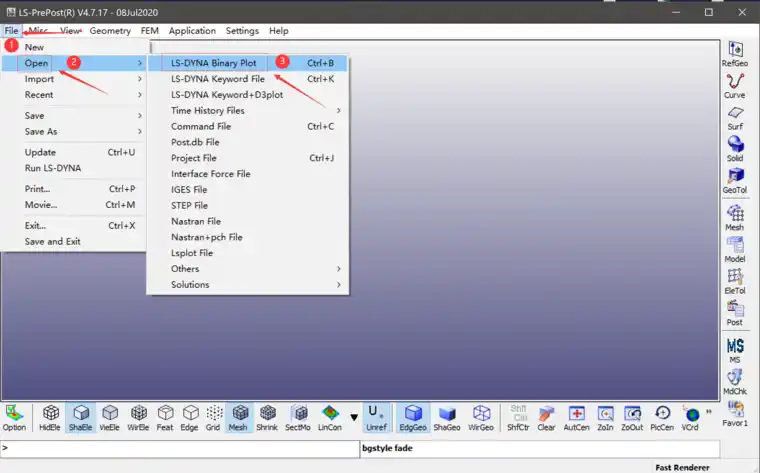Open the Option icon in bottom toolbar

(15, 418)
